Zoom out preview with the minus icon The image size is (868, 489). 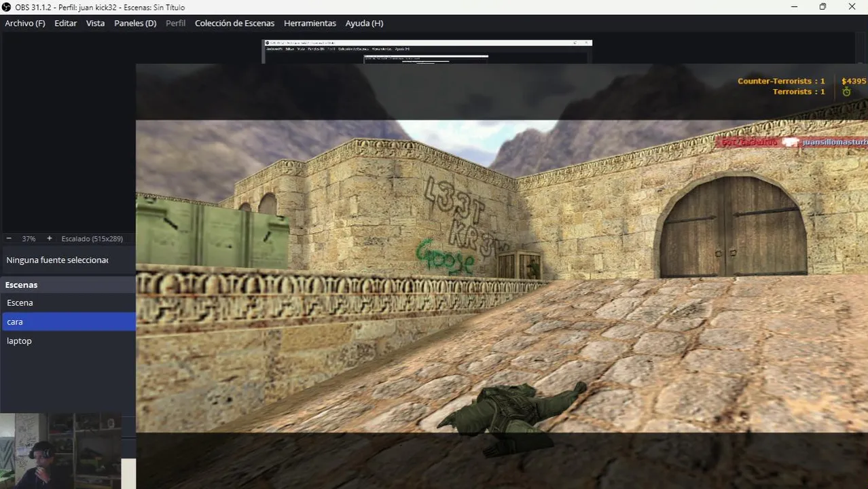pyautogui.click(x=9, y=238)
